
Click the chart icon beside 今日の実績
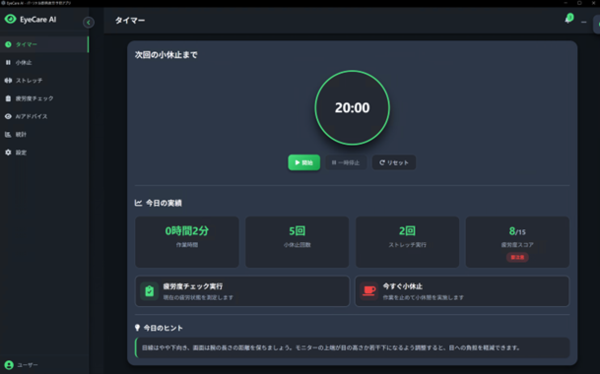(x=138, y=203)
